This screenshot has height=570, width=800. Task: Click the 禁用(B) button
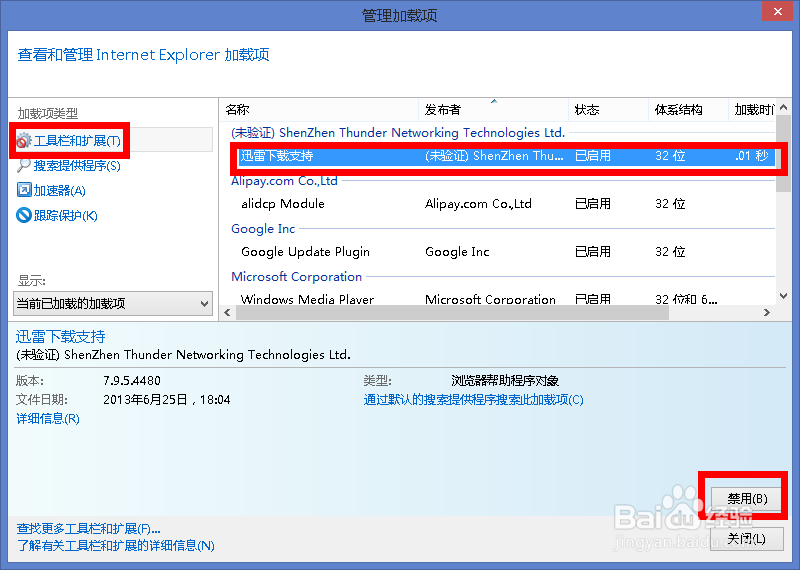(747, 499)
